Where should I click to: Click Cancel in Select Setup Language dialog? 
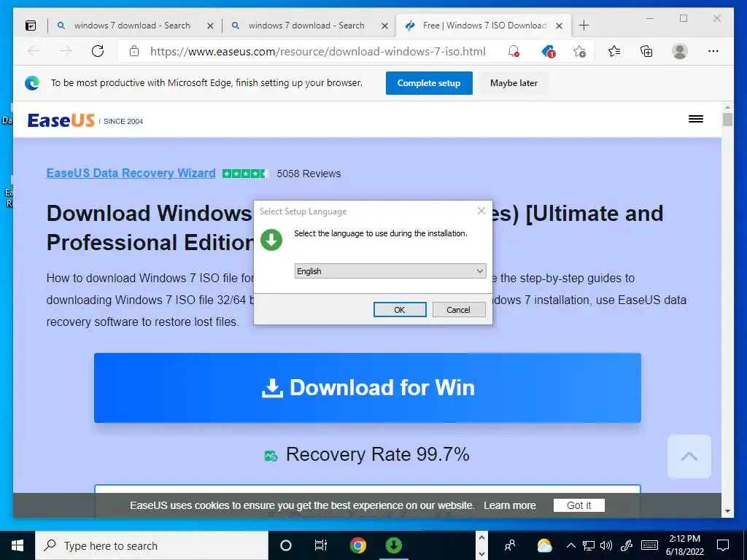(458, 309)
